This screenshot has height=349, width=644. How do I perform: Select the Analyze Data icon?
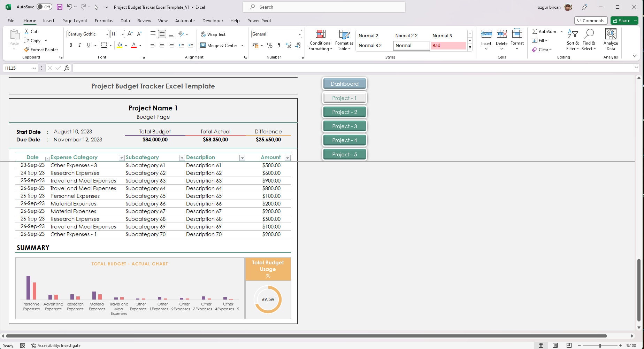pyautogui.click(x=611, y=39)
